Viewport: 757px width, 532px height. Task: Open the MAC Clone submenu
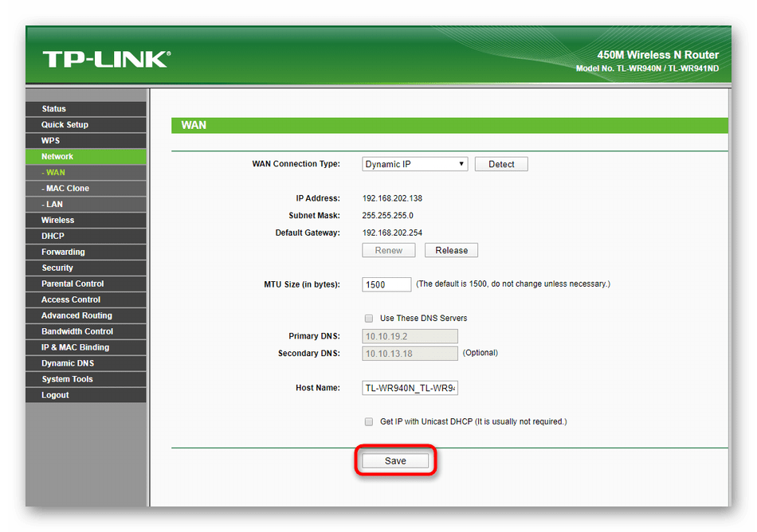click(x=86, y=188)
